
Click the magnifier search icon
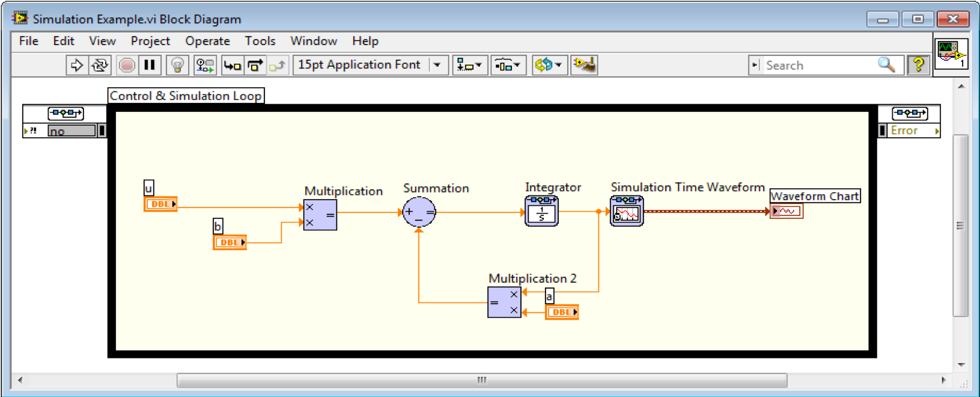click(x=887, y=64)
